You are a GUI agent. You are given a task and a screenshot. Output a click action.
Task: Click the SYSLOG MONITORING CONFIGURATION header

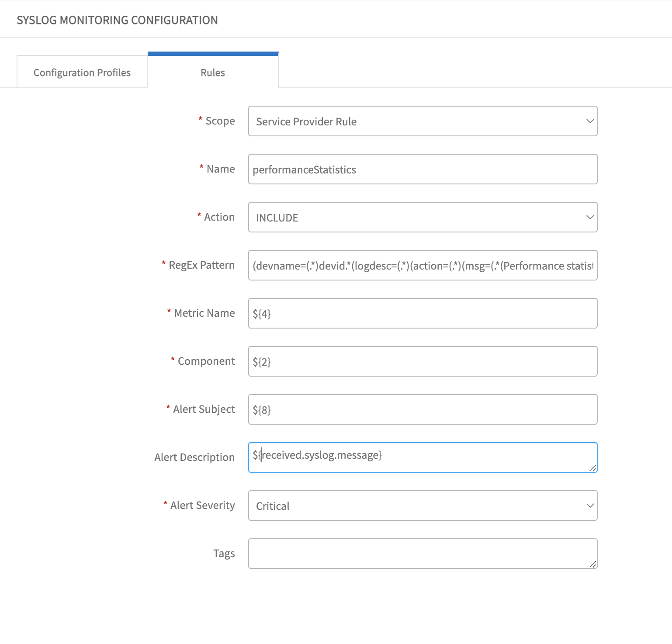pos(117,20)
